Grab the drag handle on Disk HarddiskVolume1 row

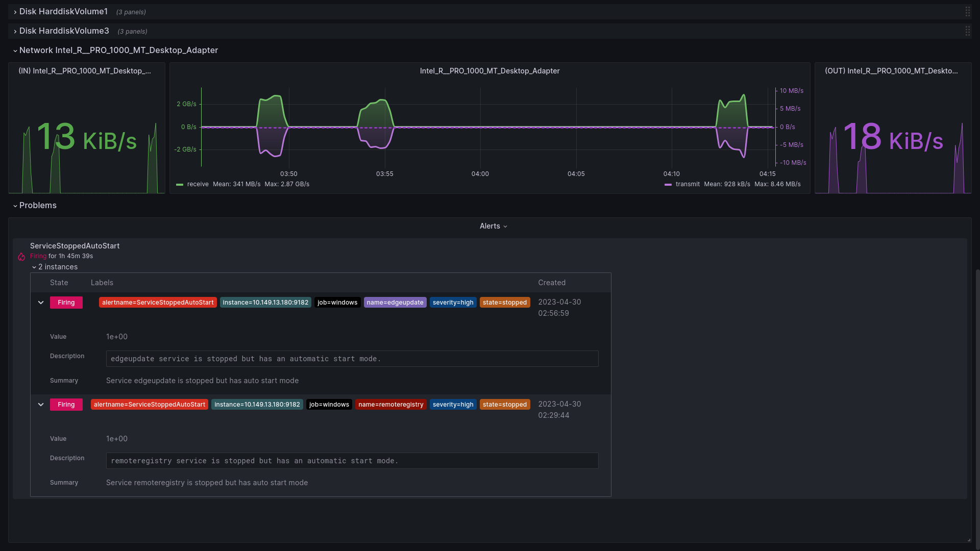[x=967, y=12]
